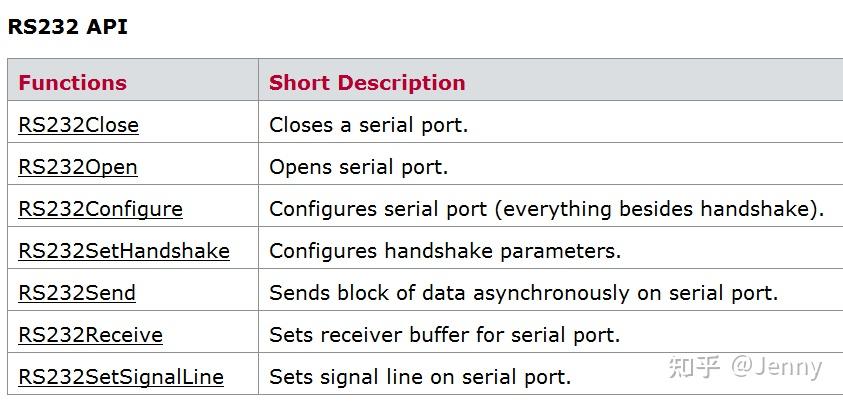Open the RS232Open function link

(x=78, y=167)
